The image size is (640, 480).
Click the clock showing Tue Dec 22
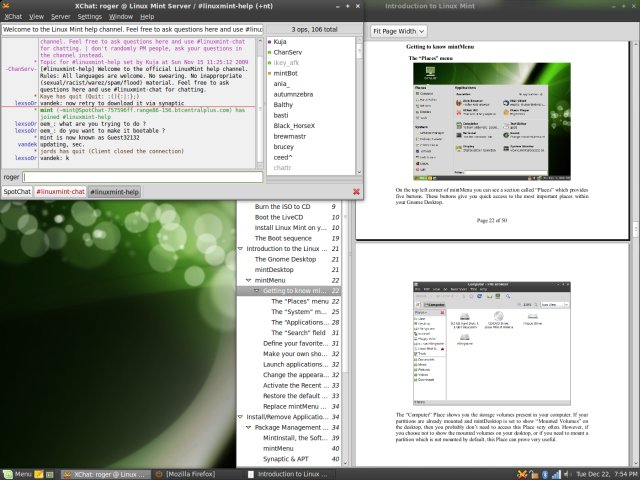[606, 472]
